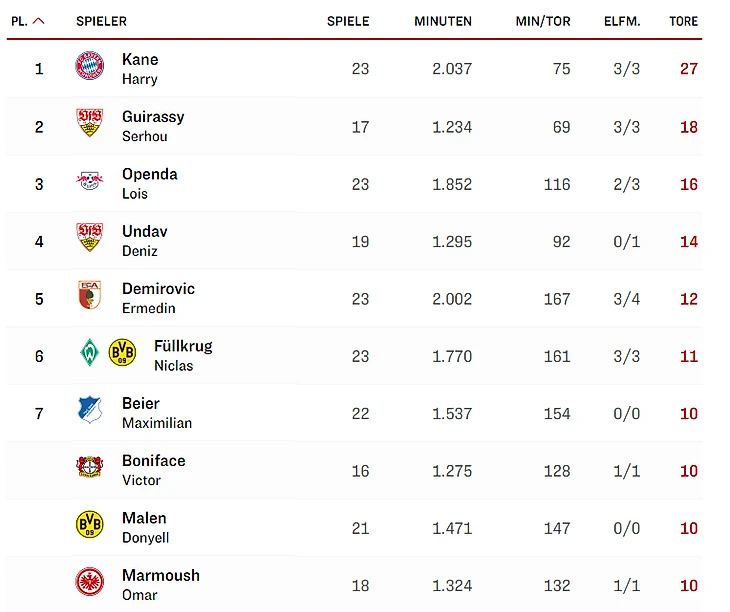Sort table by the MINUTEN column header
730x612 pixels.
(443, 21)
